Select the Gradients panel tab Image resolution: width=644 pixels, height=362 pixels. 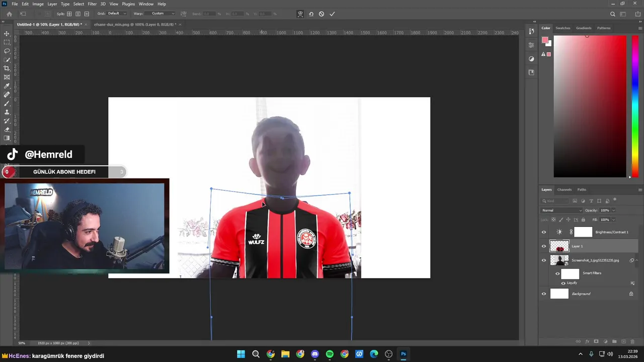click(x=584, y=28)
